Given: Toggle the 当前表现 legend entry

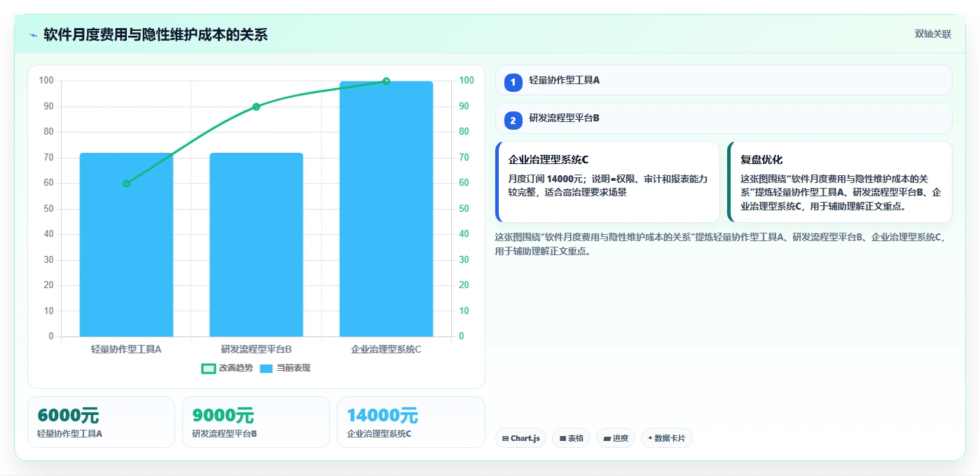Looking at the screenshot, I should click(x=285, y=368).
